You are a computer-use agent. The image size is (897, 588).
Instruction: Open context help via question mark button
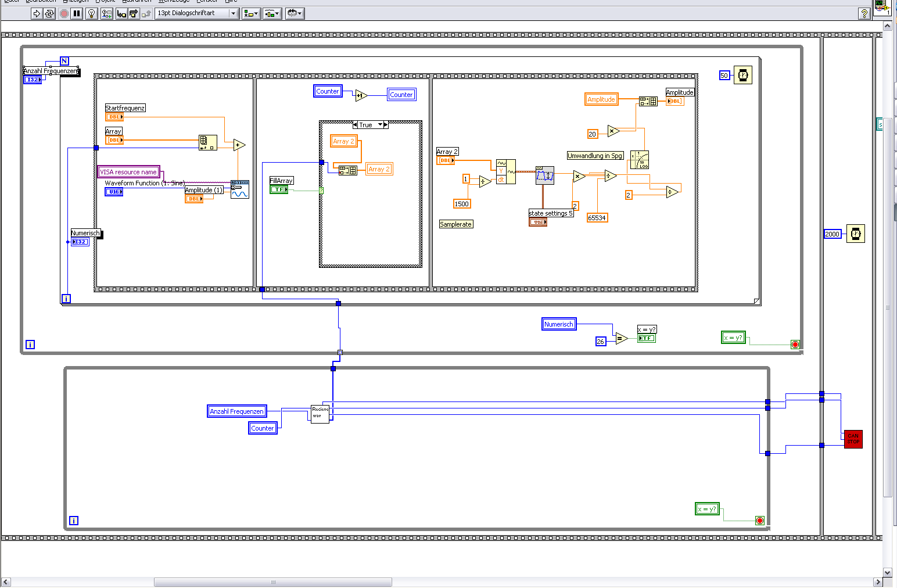click(864, 13)
